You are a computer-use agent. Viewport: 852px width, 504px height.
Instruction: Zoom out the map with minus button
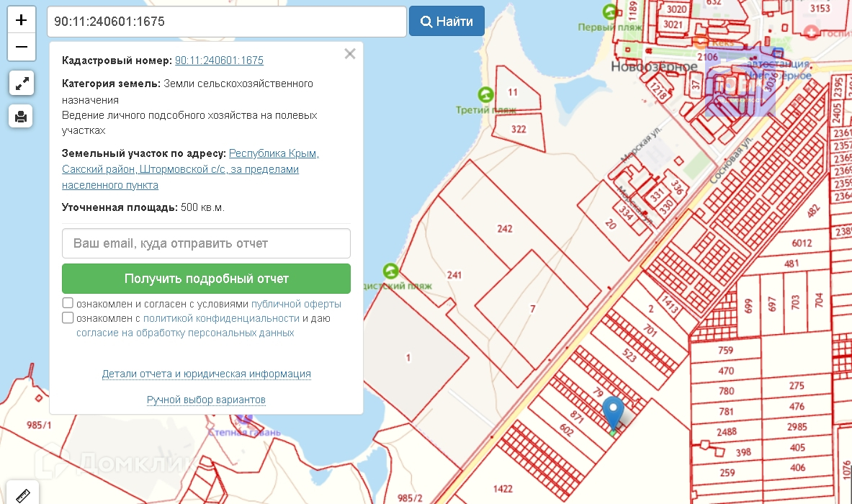point(21,48)
